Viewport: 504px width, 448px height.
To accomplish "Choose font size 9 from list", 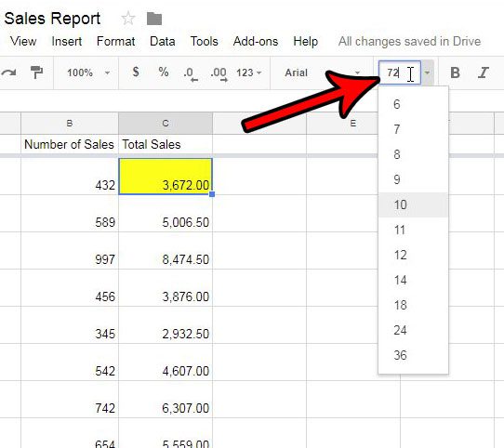I will point(414,179).
